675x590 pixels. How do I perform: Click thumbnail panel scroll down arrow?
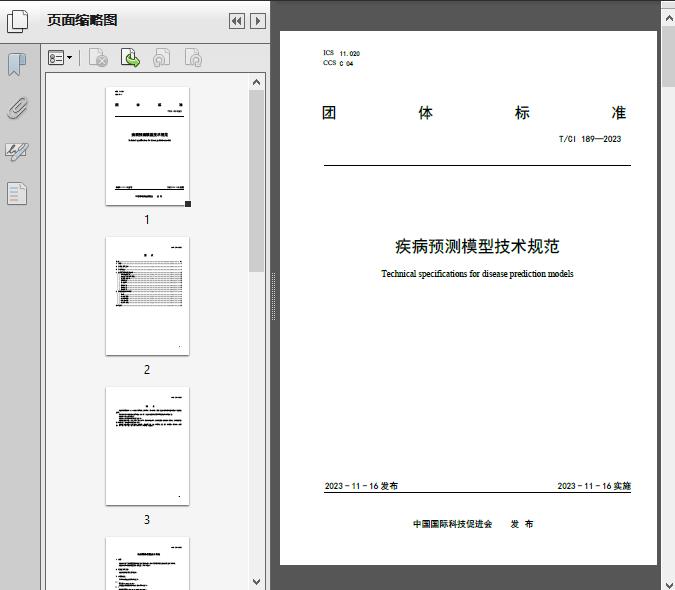[257, 582]
